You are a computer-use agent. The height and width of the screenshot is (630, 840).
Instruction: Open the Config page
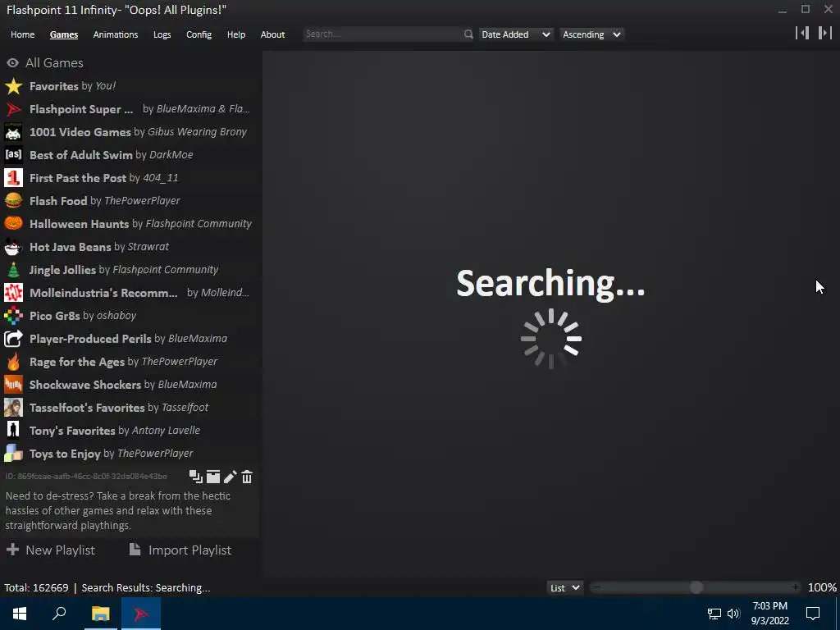coord(199,34)
